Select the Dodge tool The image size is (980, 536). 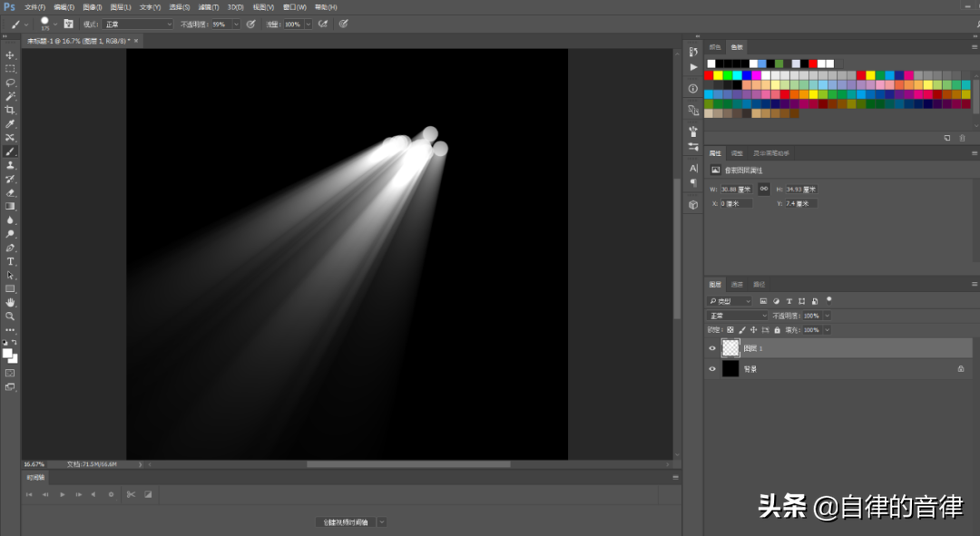pos(10,234)
